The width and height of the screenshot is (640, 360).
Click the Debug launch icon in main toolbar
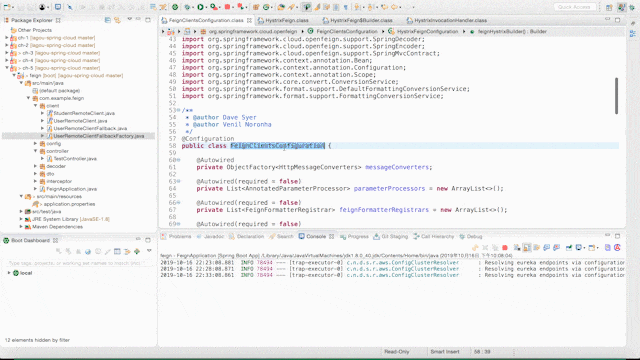[187, 7]
